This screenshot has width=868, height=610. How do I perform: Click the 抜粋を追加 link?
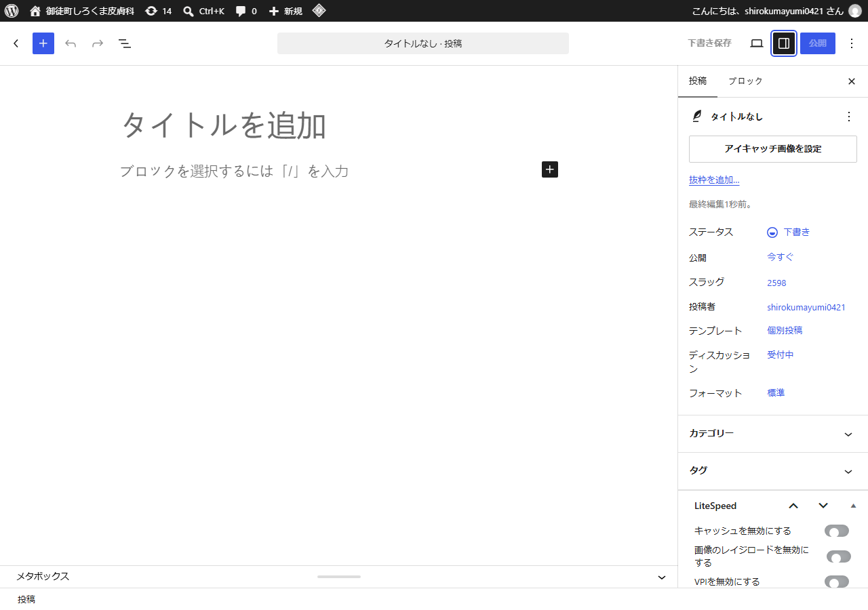point(714,180)
